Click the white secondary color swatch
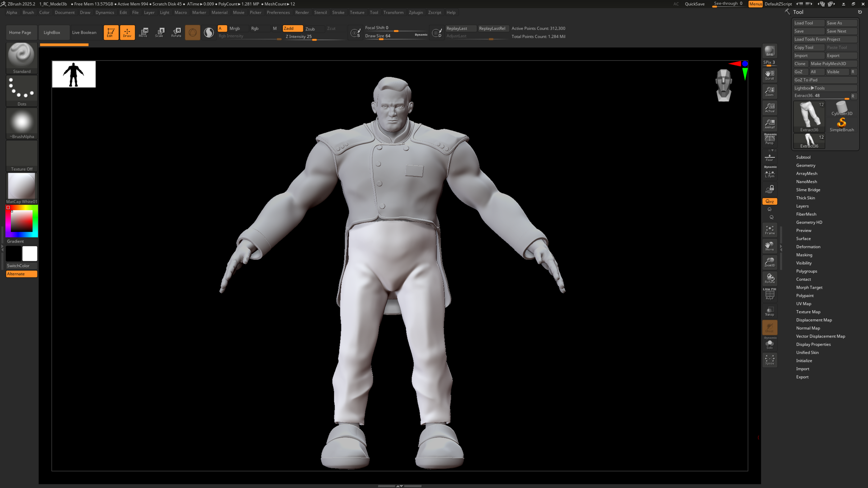Screen dimensions: 868x488 [x=30, y=254]
